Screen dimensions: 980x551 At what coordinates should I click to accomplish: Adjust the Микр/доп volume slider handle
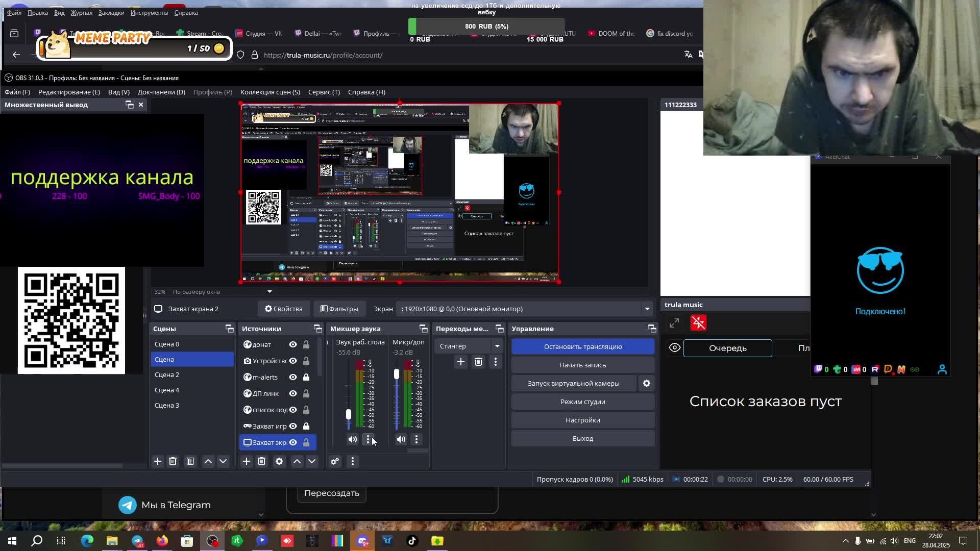(x=397, y=374)
